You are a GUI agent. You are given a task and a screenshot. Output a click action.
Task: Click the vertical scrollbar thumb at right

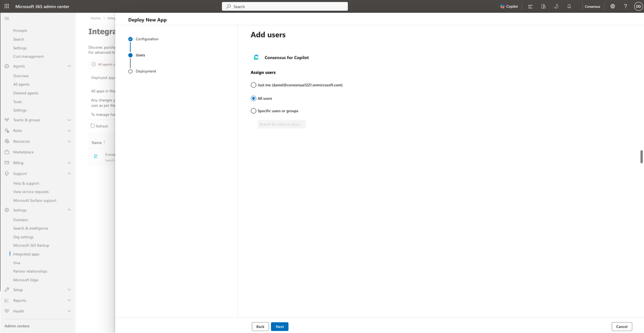(x=642, y=157)
